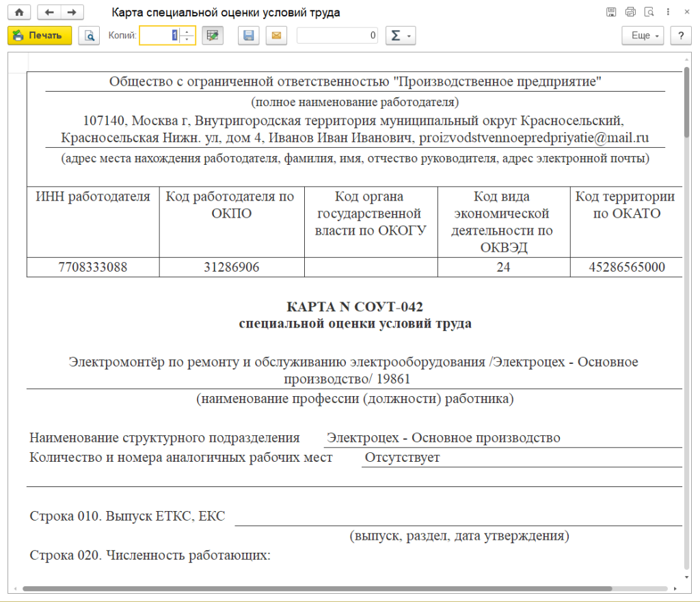Open the three-dot title bar menu
This screenshot has width=700, height=602.
tap(669, 13)
